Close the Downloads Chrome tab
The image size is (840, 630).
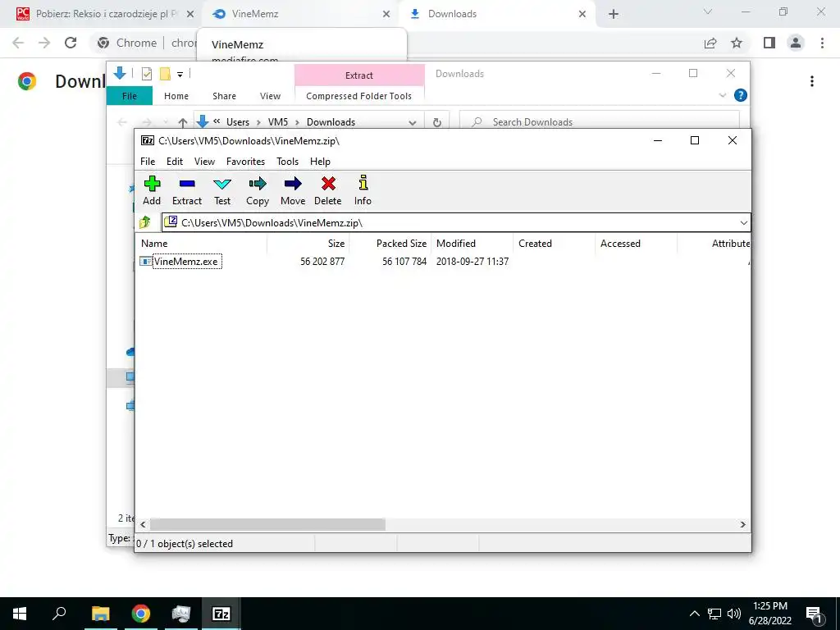[582, 14]
